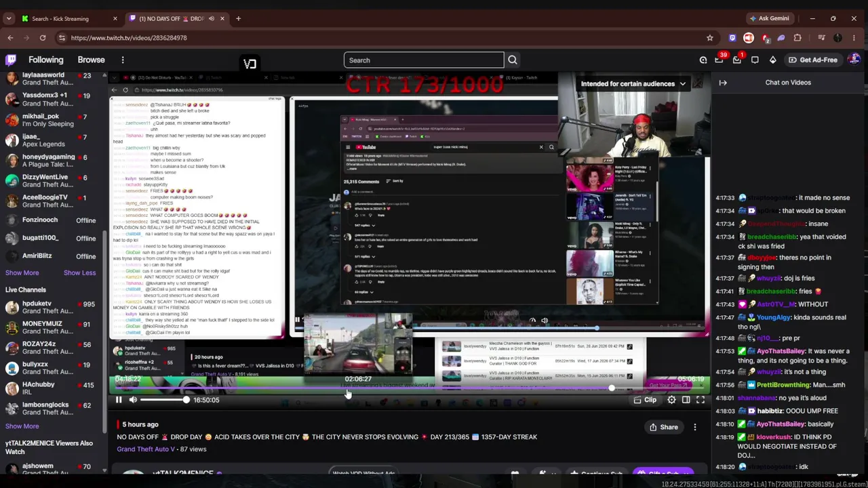Image resolution: width=868 pixels, height=488 pixels.
Task: Click the Clip button
Action: (x=644, y=400)
